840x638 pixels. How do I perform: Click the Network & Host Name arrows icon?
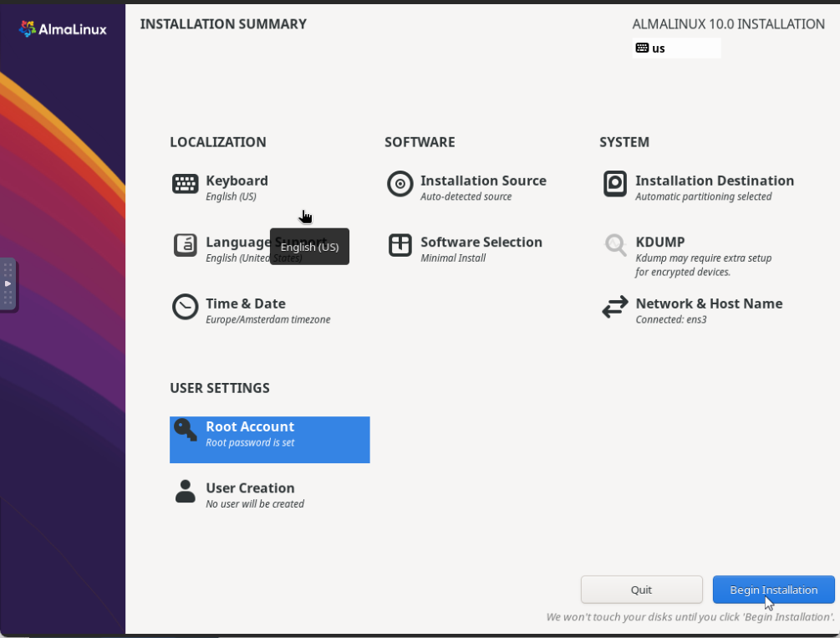tap(615, 307)
